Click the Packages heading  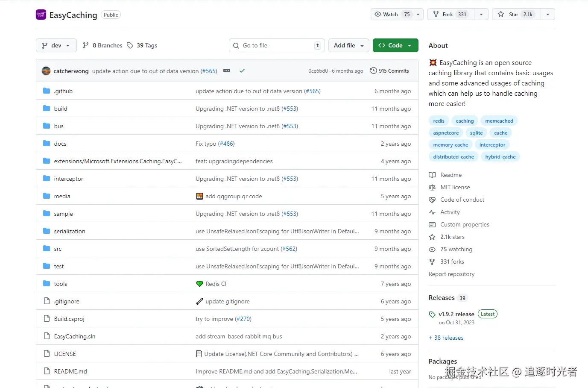tap(443, 362)
